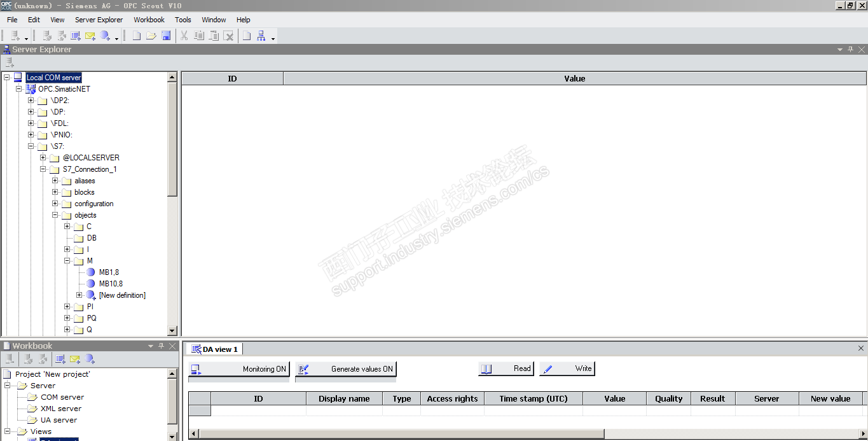
Task: Click the Write button
Action: click(567, 368)
